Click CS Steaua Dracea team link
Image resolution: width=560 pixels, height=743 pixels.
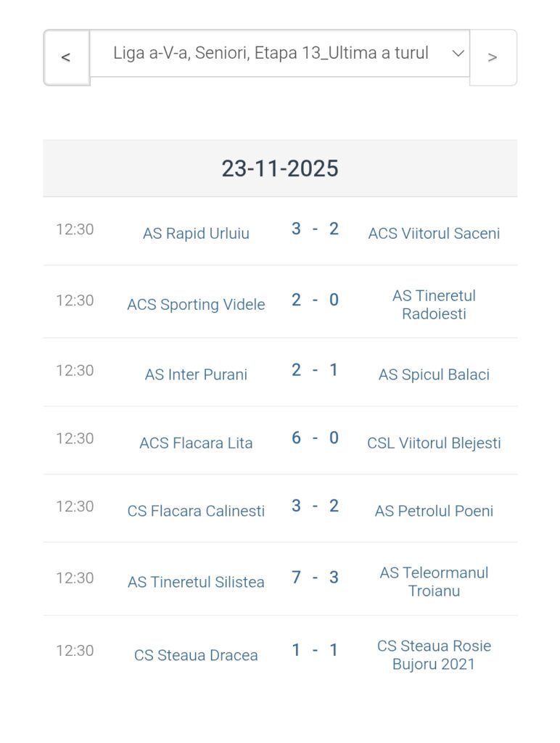pos(196,655)
